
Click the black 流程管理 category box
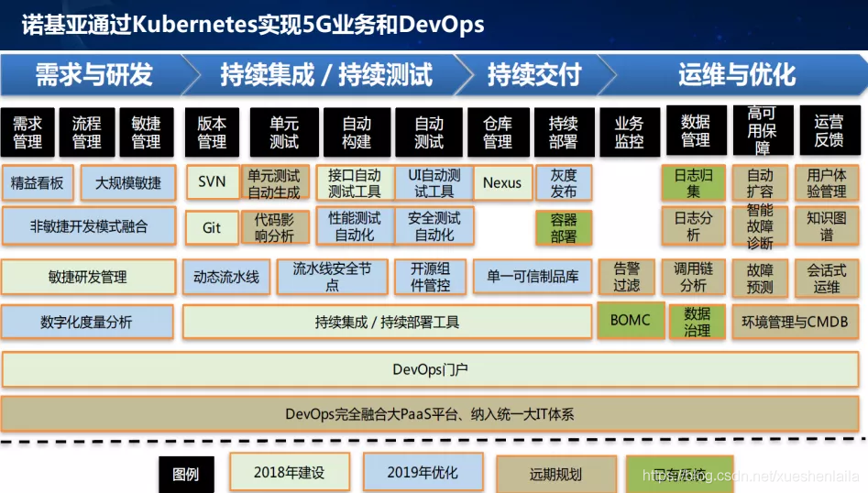[87, 132]
